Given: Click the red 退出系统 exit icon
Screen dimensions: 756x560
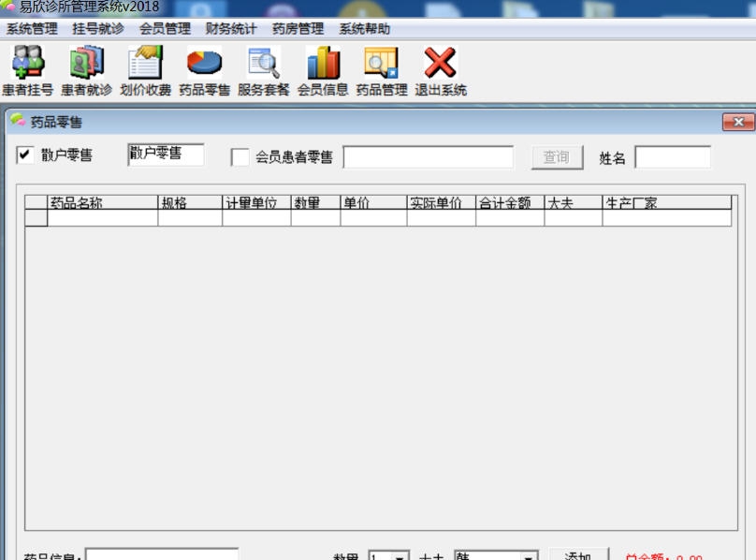Looking at the screenshot, I should (x=439, y=67).
